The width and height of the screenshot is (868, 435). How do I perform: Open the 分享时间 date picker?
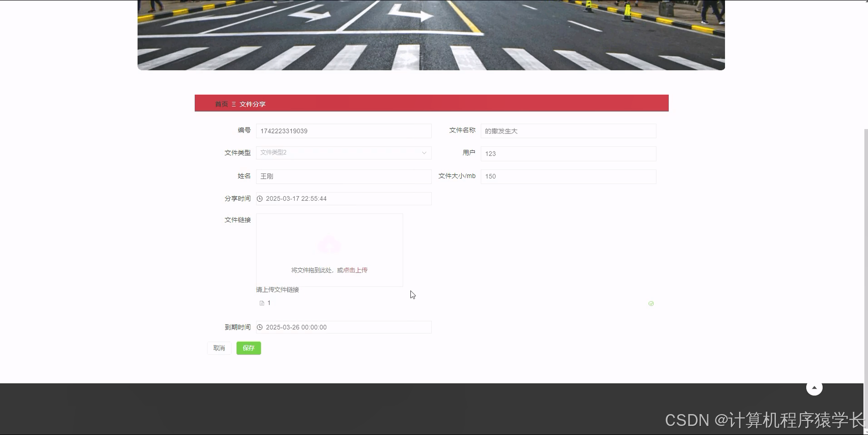click(x=343, y=198)
